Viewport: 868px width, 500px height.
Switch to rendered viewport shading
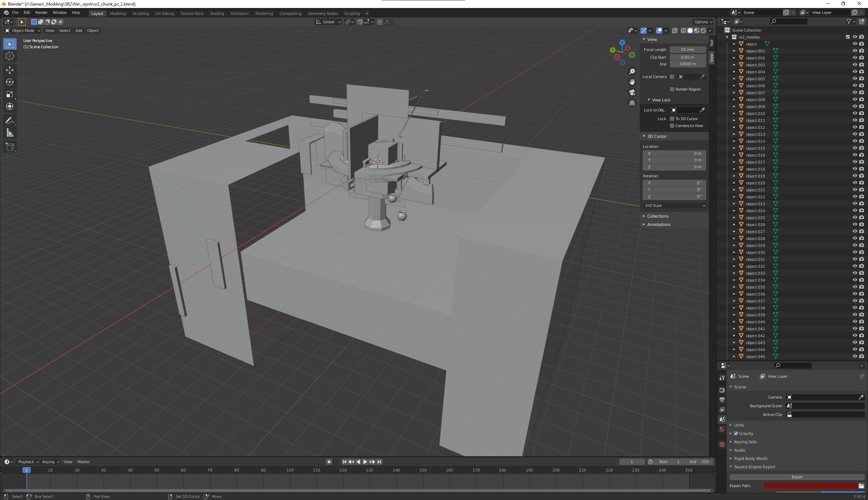[x=703, y=31]
